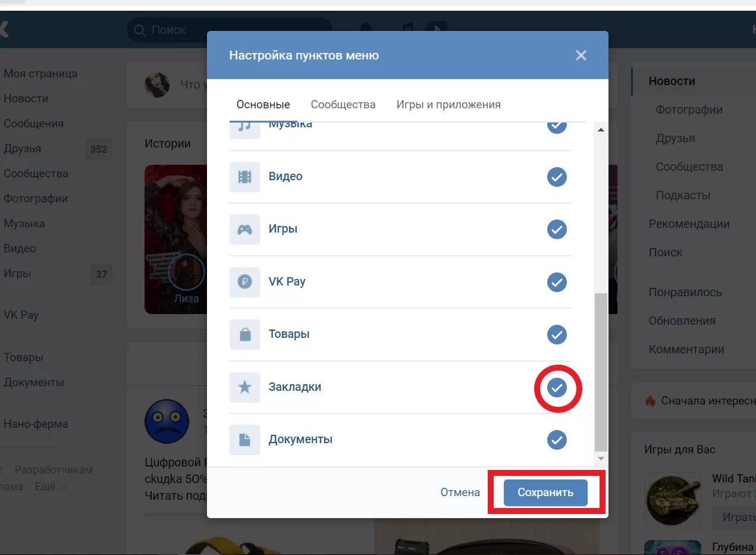Viewport: 756px width, 555px height.
Task: Click the fire icon near Сначала интересное
Action: [650, 401]
